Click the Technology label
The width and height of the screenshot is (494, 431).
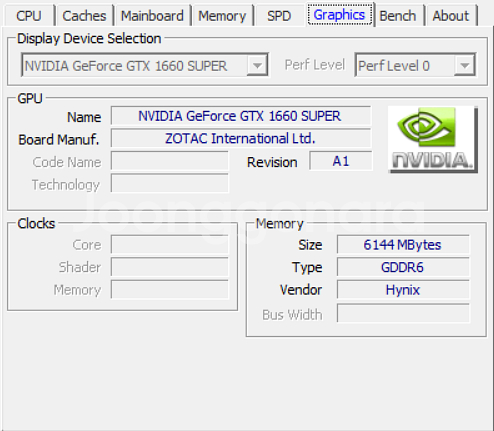pos(66,185)
